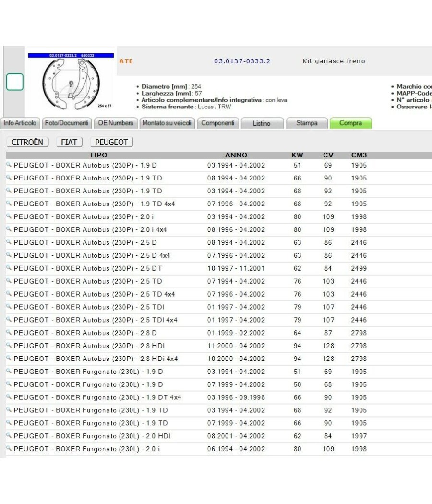Screen dimensions: 432x504
Task: Click magnifier for Boxer Autobus 1.9 D
Action: [x=9, y=165]
